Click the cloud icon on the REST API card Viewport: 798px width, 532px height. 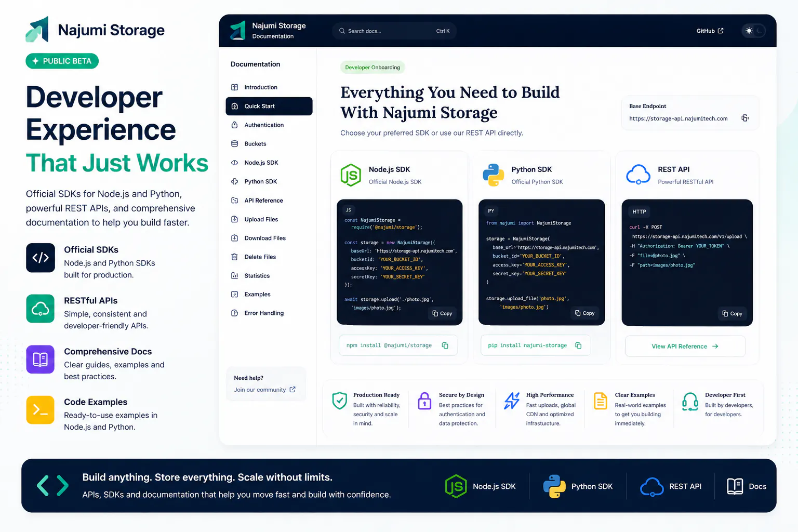[x=638, y=175]
